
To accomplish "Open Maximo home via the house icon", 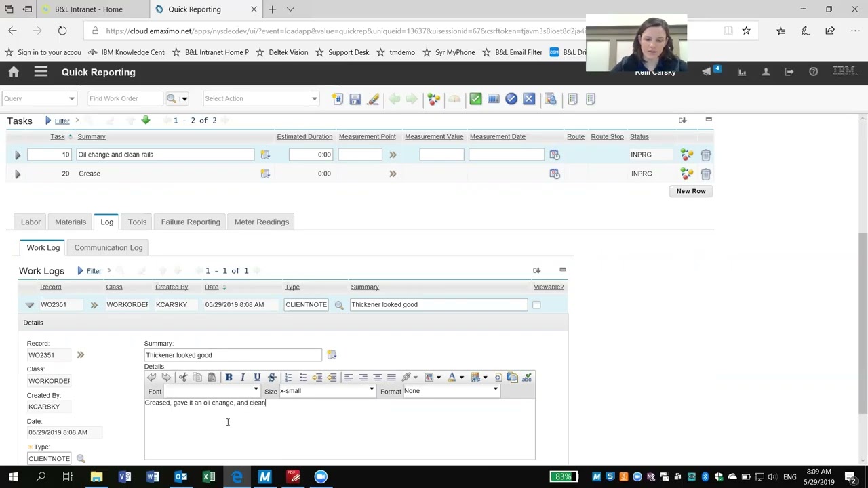I will 14,72.
